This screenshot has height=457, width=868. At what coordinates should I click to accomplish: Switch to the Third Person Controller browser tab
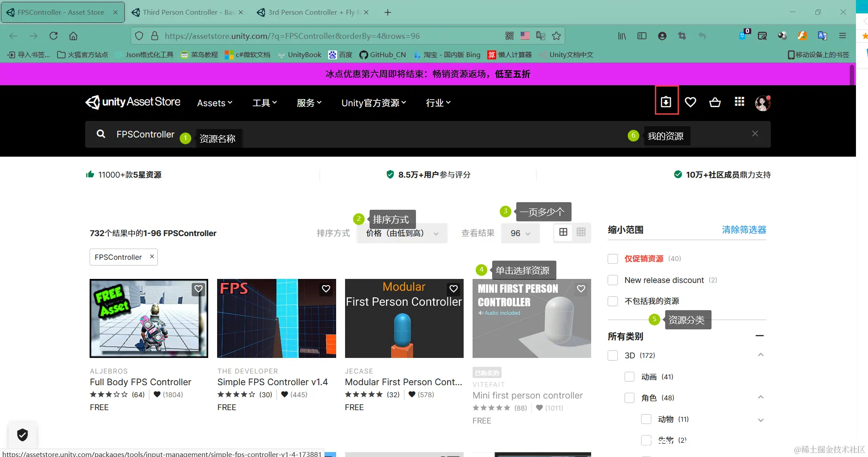187,12
